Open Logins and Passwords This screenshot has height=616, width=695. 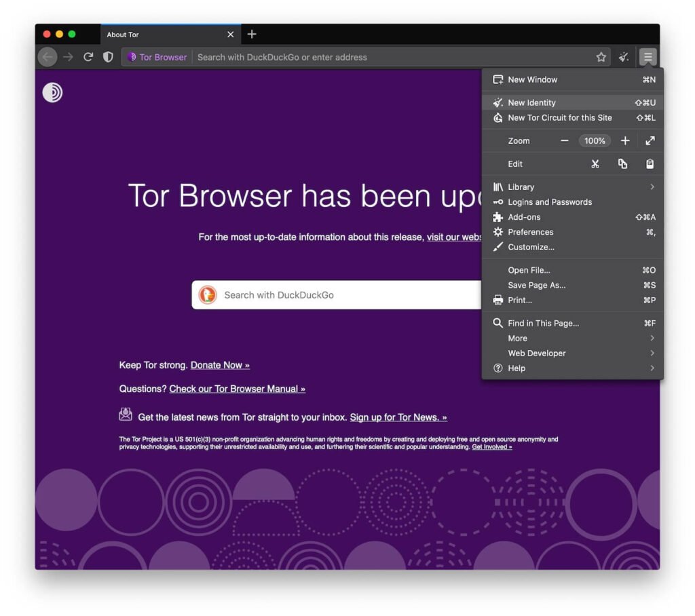click(x=573, y=202)
